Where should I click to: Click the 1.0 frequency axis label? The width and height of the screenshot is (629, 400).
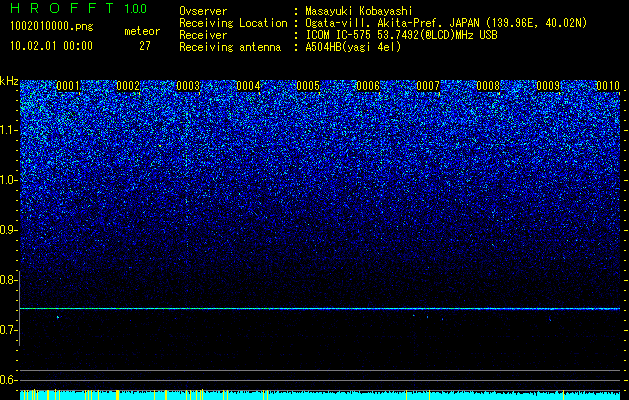8,180
